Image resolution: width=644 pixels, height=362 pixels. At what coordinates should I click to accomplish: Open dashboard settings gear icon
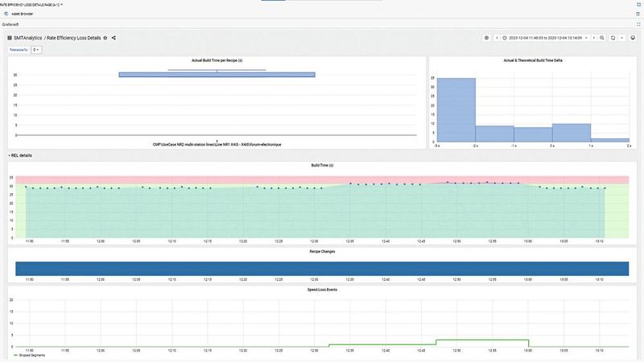pyautogui.click(x=487, y=38)
